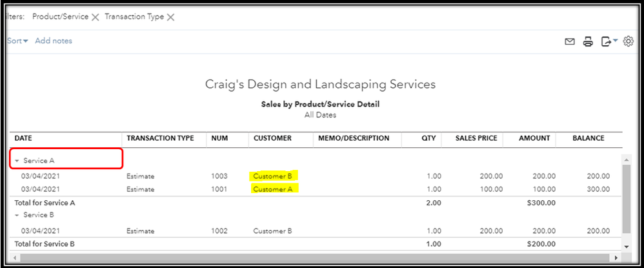Click the vertical scrollbar thumb
Image resolution: width=644 pixels, height=268 pixels.
[627, 200]
